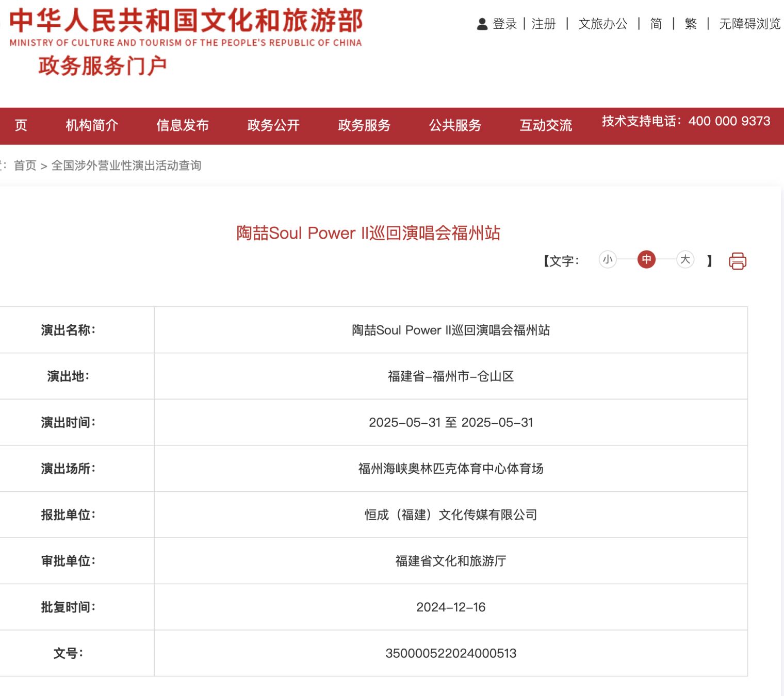Open the 注册 register link
The width and height of the screenshot is (784, 696).
[x=544, y=24]
